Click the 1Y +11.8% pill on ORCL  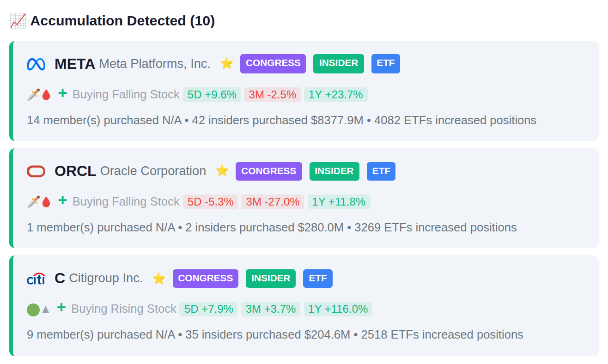pos(339,202)
